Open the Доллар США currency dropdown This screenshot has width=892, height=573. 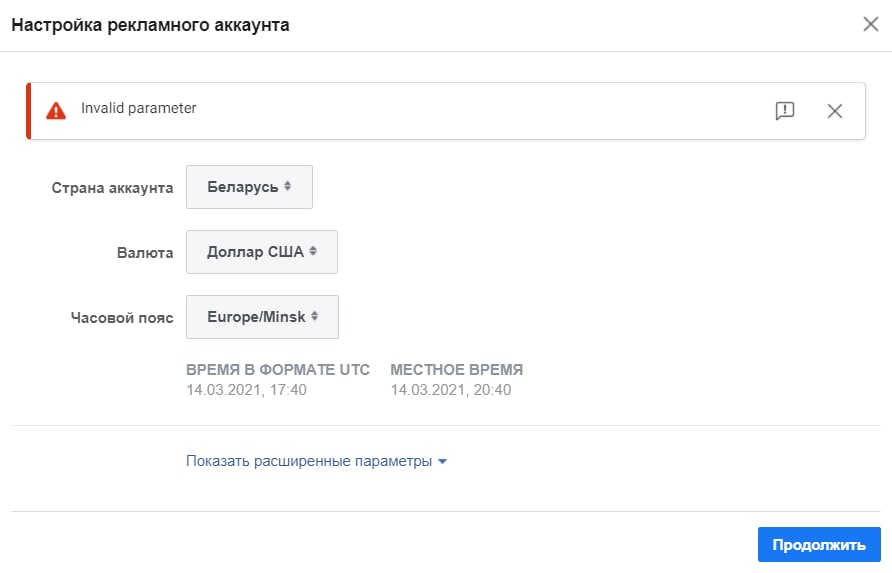262,252
